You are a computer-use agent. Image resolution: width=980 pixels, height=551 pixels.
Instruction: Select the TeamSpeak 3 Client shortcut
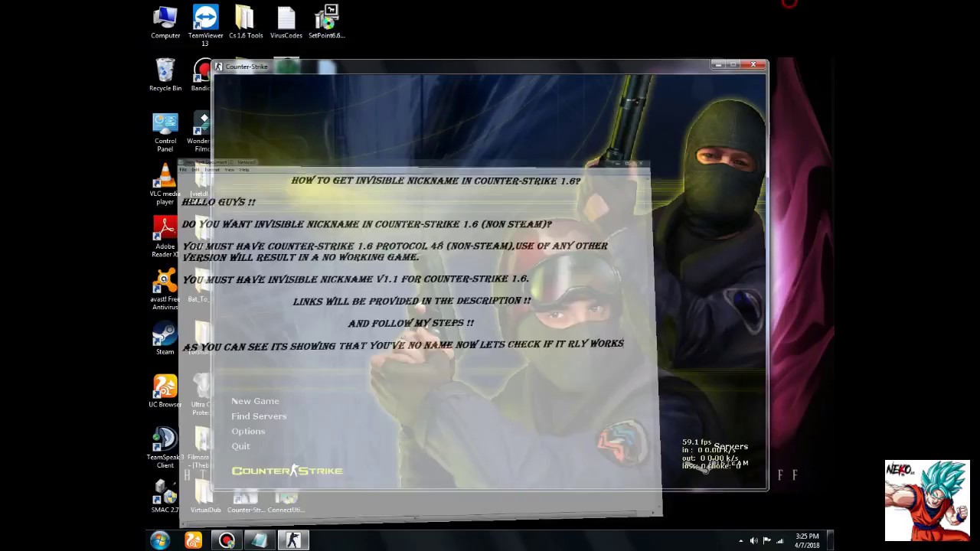point(165,448)
